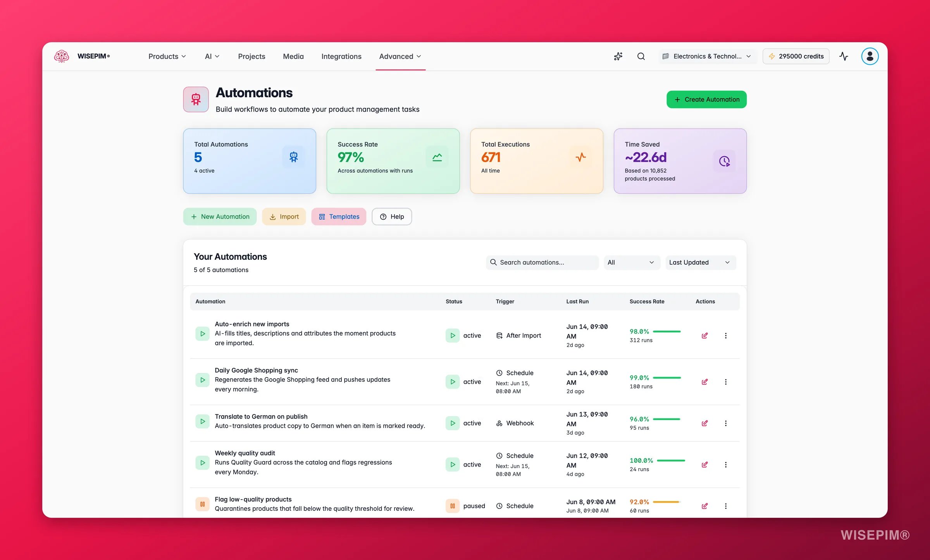The width and height of the screenshot is (930, 560).
Task: Click After Import trigger icon
Action: tap(499, 336)
